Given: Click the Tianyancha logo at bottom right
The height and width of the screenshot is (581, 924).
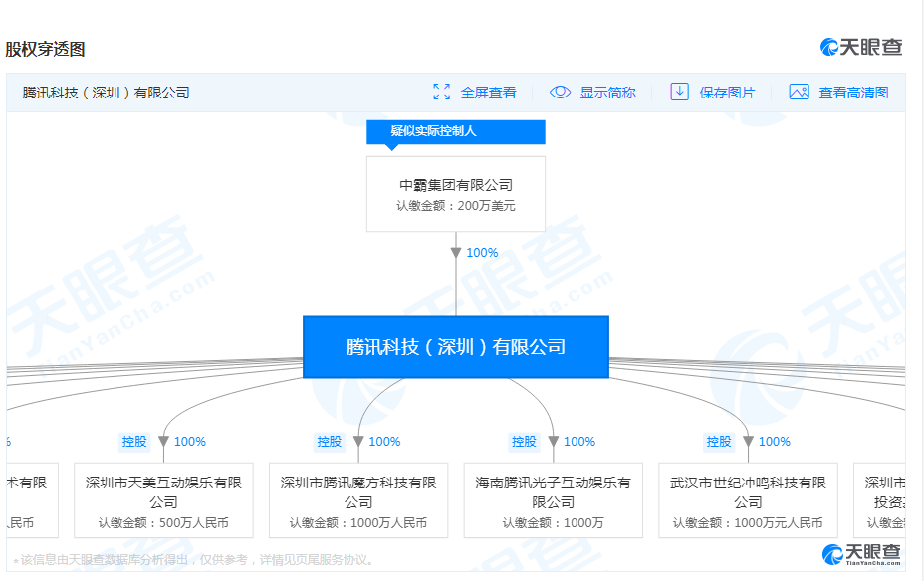Looking at the screenshot, I should pos(862,552).
